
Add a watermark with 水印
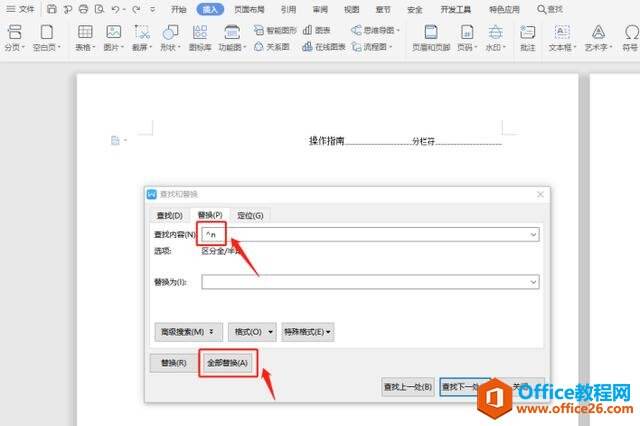tap(496, 38)
